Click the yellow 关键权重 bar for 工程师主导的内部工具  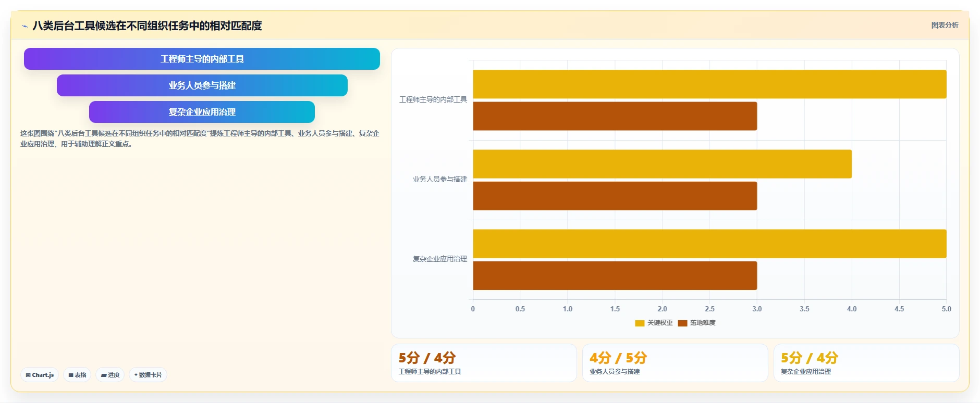(x=709, y=84)
